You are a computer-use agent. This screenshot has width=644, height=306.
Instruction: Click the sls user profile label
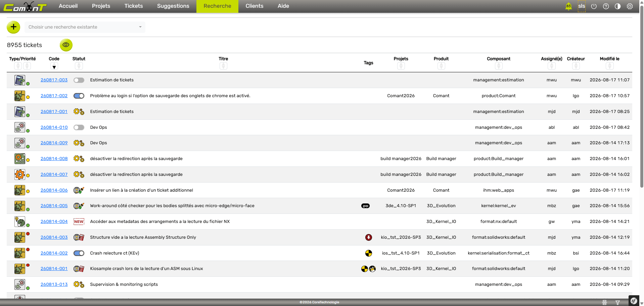[x=582, y=6]
